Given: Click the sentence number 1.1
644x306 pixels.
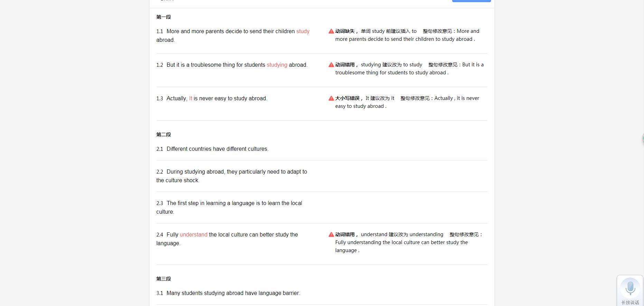Looking at the screenshot, I should click(160, 31).
